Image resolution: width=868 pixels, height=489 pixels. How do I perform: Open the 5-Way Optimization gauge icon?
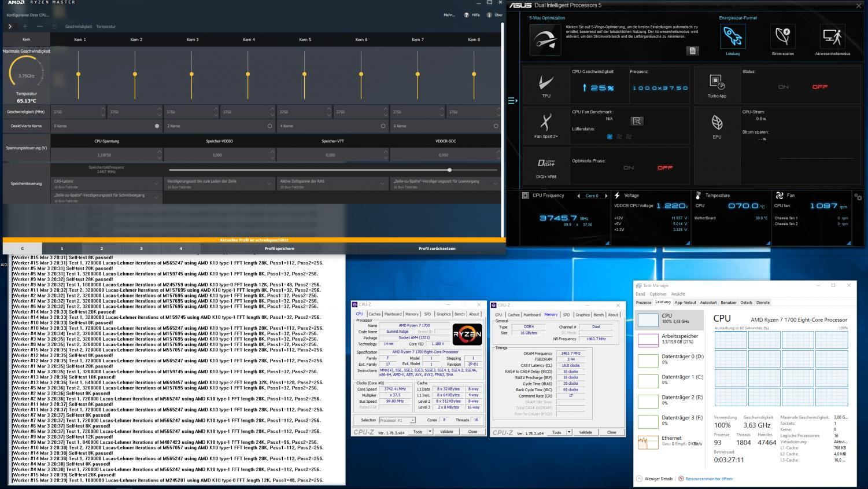tap(545, 39)
